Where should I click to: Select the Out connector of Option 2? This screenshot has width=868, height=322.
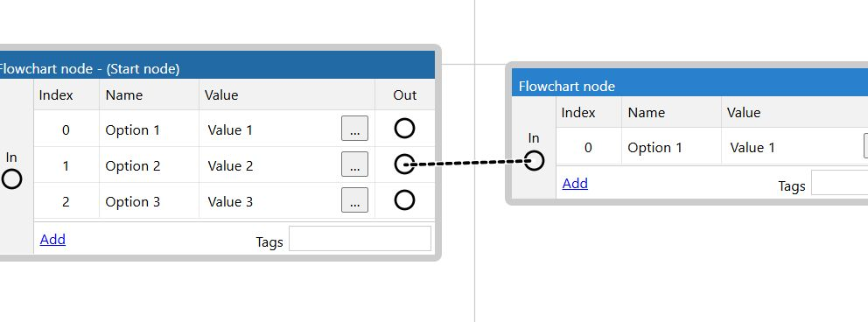pyautogui.click(x=404, y=164)
